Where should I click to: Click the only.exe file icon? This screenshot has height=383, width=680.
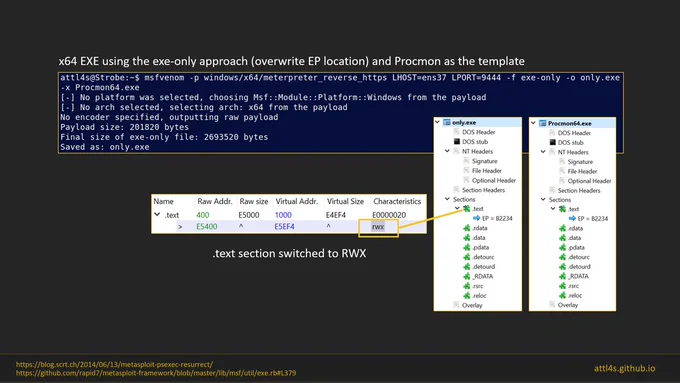point(447,122)
